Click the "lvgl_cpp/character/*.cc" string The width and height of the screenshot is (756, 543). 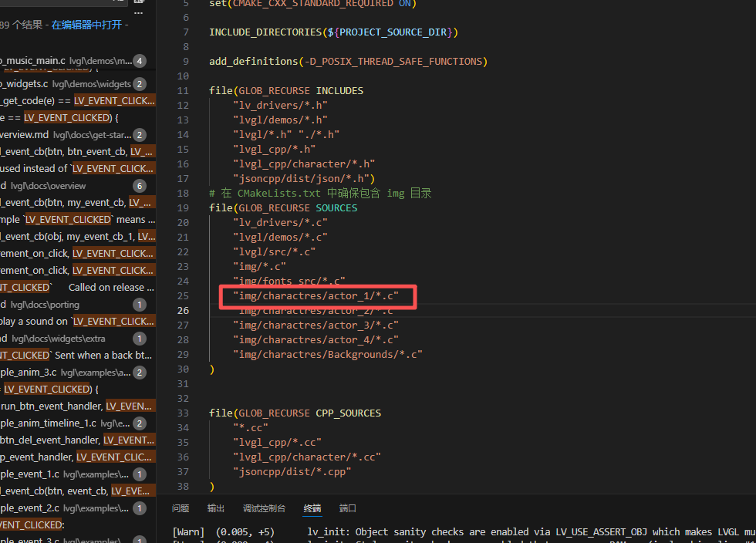coord(307,457)
